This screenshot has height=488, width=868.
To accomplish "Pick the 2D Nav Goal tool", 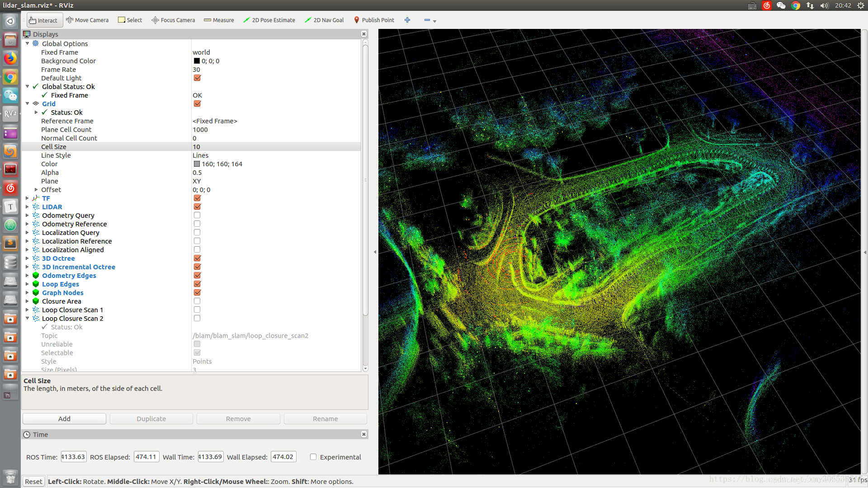I will 324,20.
